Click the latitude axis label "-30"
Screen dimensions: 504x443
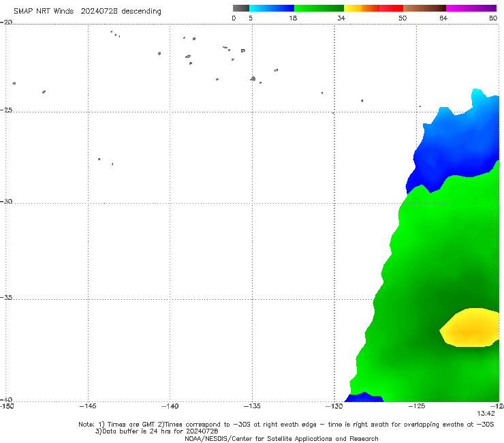pos(6,201)
